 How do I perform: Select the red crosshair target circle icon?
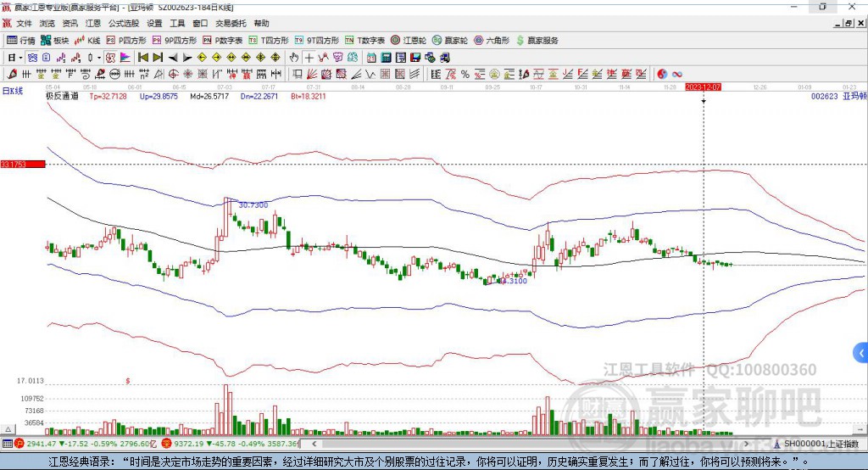tap(173, 74)
